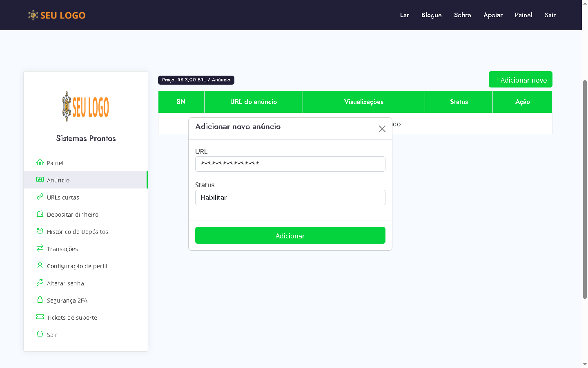Click the Alterar senha key icon
Screen dimensions: 588x368
coord(40,283)
